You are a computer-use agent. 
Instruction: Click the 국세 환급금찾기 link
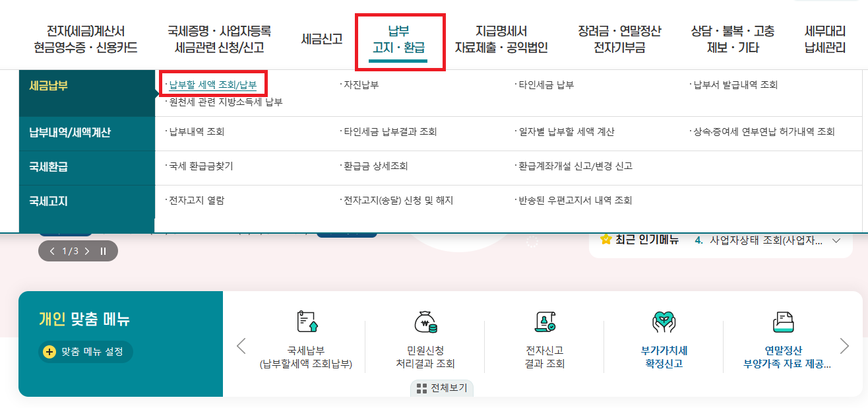(197, 166)
